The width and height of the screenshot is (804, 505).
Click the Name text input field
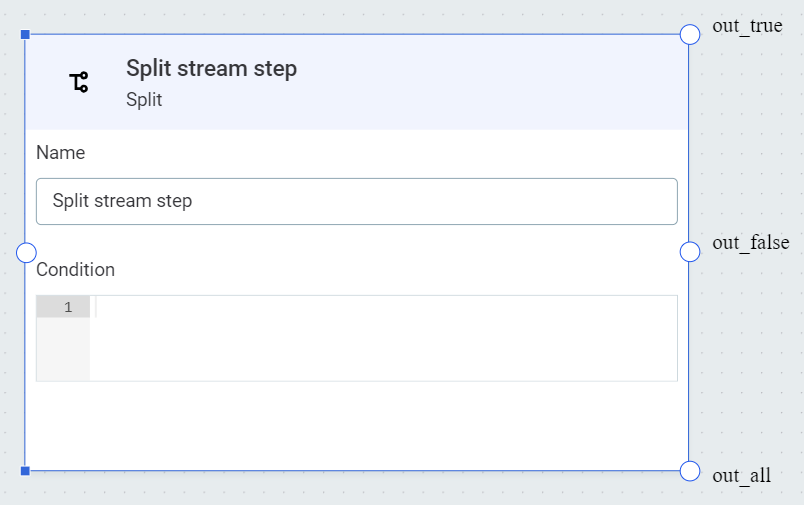pos(356,201)
